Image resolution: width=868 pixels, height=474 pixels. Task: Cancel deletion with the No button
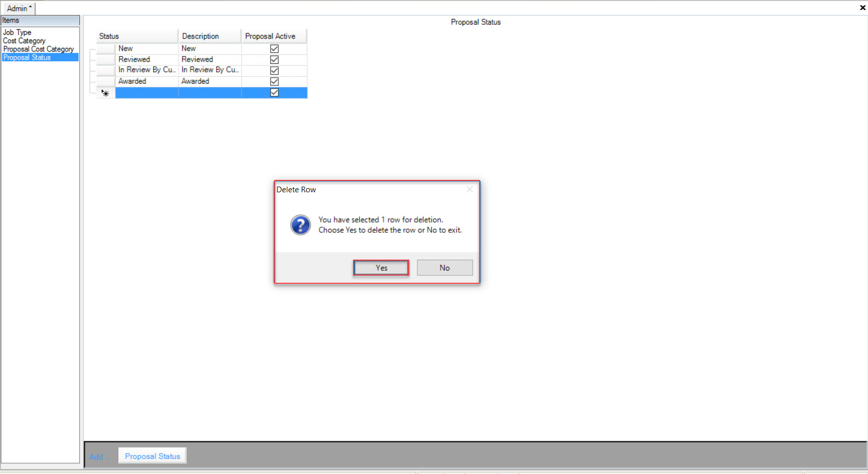pyautogui.click(x=445, y=268)
